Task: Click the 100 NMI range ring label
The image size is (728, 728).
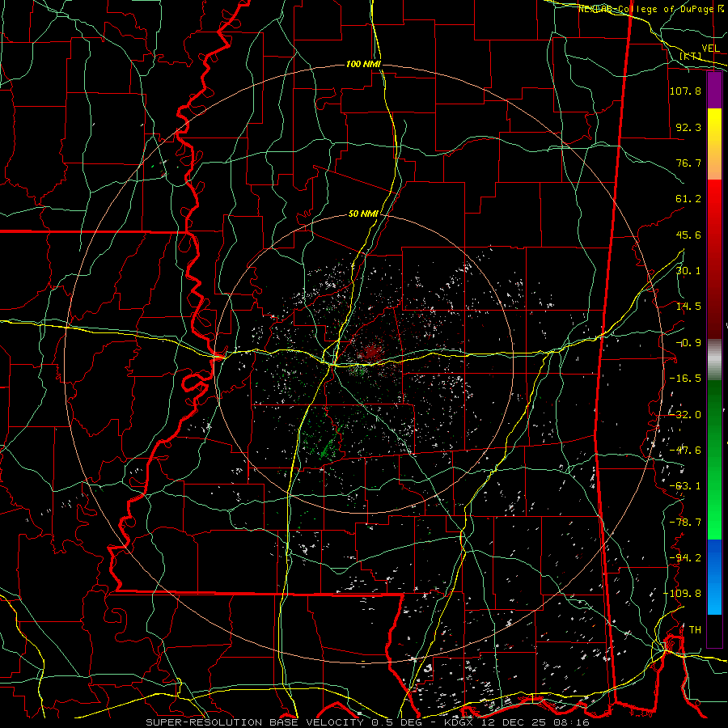Action: (363, 64)
